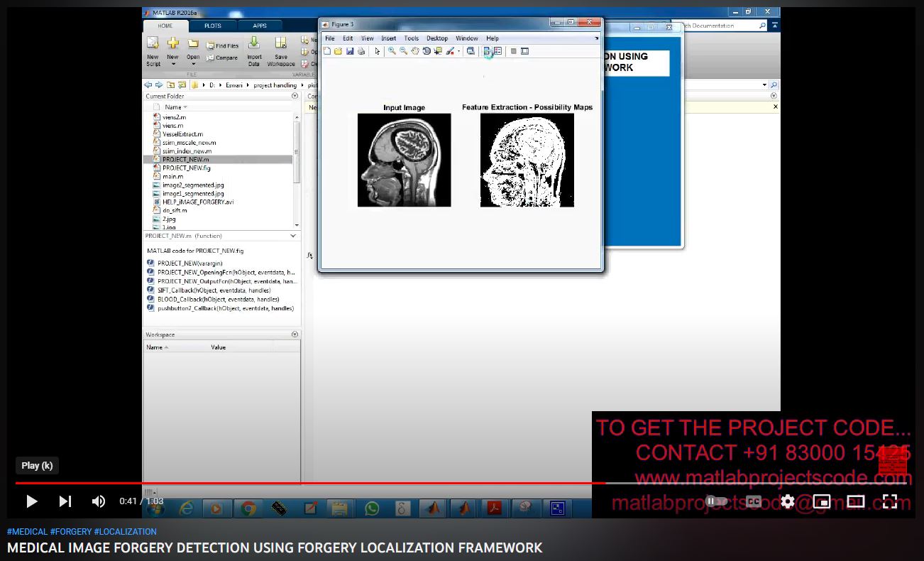Click the #LOCALIZATION hashtag link
Viewport: 924px width, 561px height.
click(x=126, y=531)
